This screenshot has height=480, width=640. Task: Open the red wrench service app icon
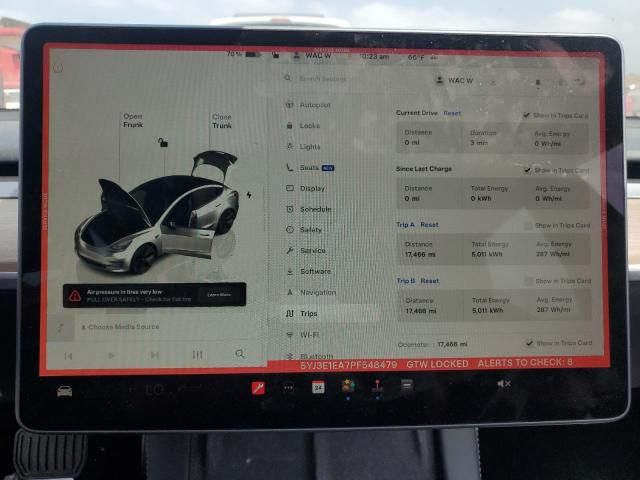point(258,388)
